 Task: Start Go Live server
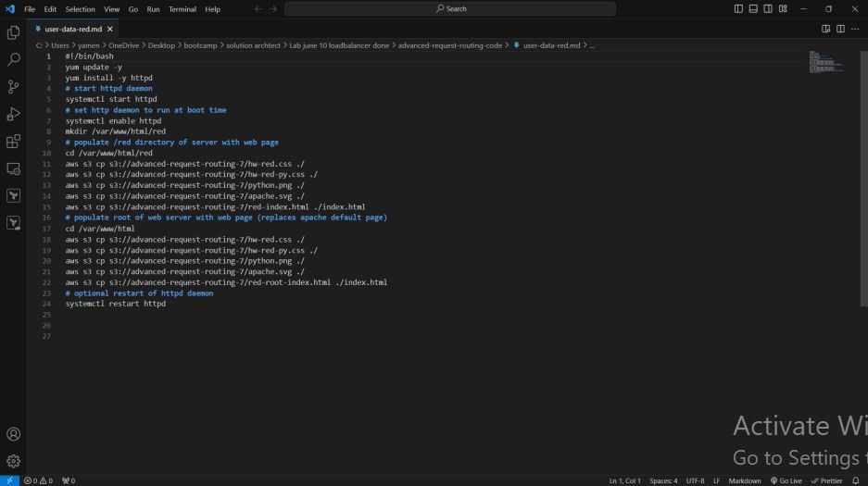[x=786, y=480]
